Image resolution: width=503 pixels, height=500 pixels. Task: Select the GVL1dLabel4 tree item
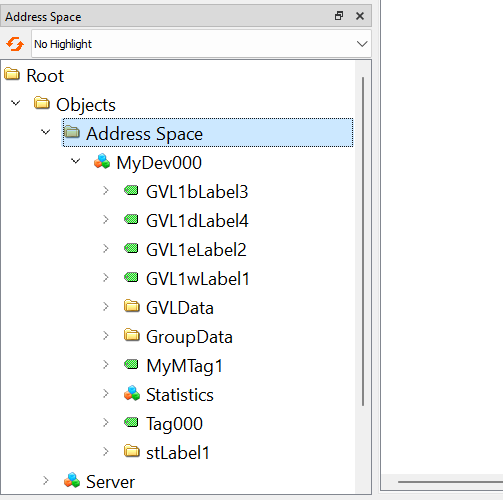click(197, 221)
